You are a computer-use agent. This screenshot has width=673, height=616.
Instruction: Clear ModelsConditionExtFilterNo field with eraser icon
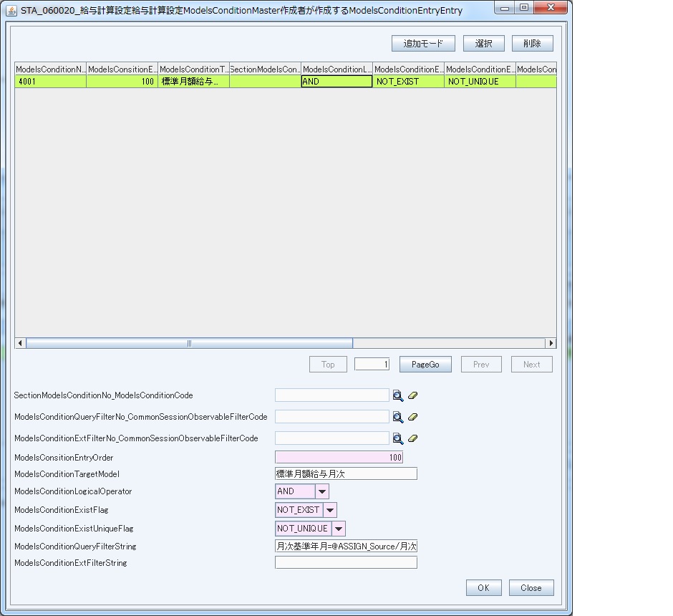tap(412, 438)
